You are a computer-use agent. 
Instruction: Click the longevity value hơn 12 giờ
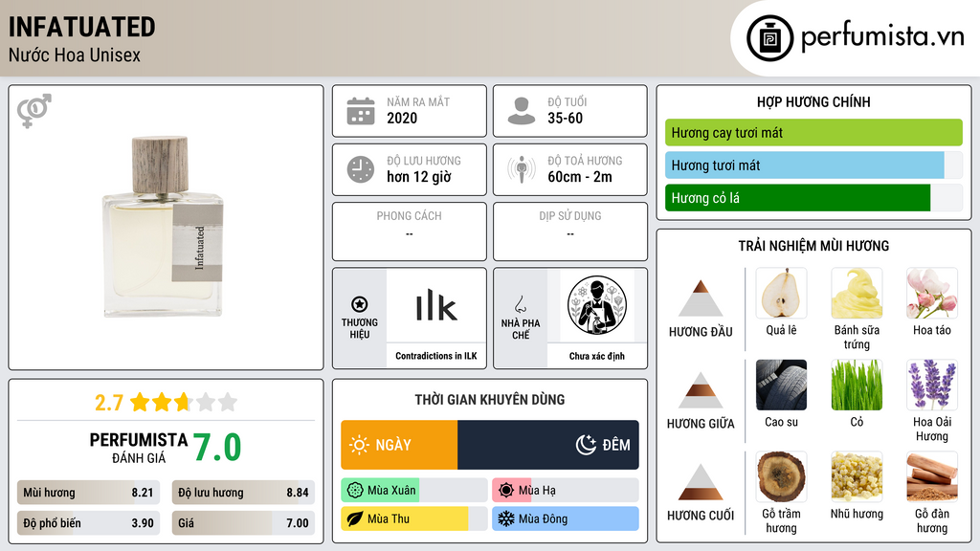pos(419,177)
